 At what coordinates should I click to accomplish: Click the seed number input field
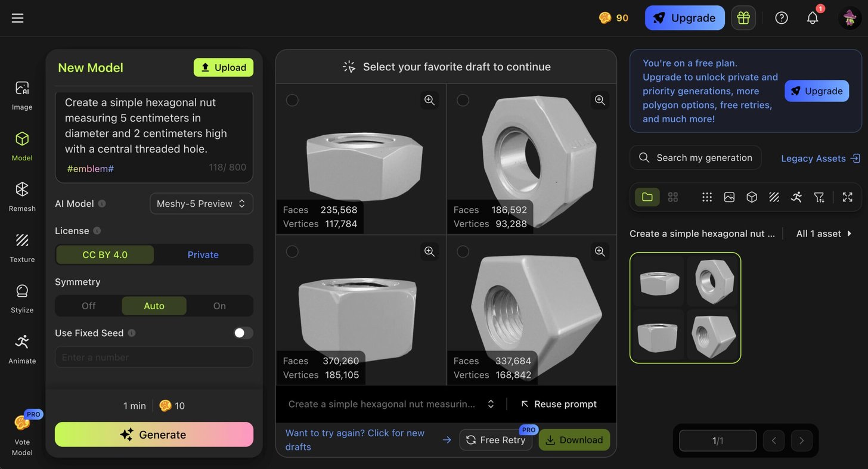pyautogui.click(x=154, y=357)
